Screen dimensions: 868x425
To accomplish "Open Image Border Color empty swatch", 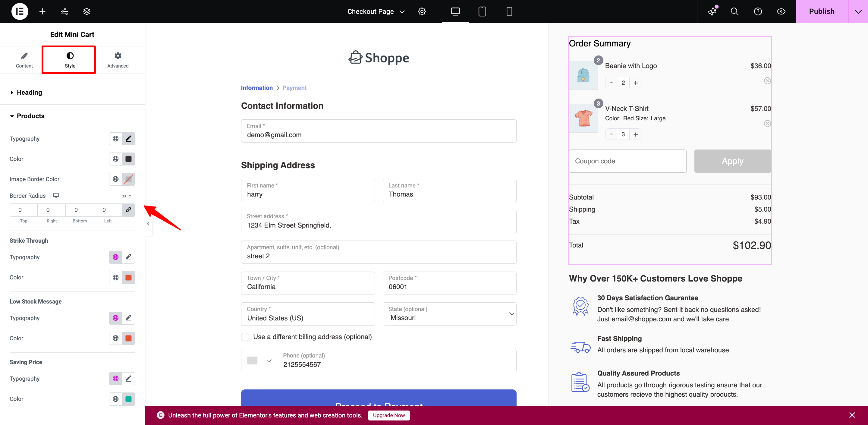I will coord(128,179).
